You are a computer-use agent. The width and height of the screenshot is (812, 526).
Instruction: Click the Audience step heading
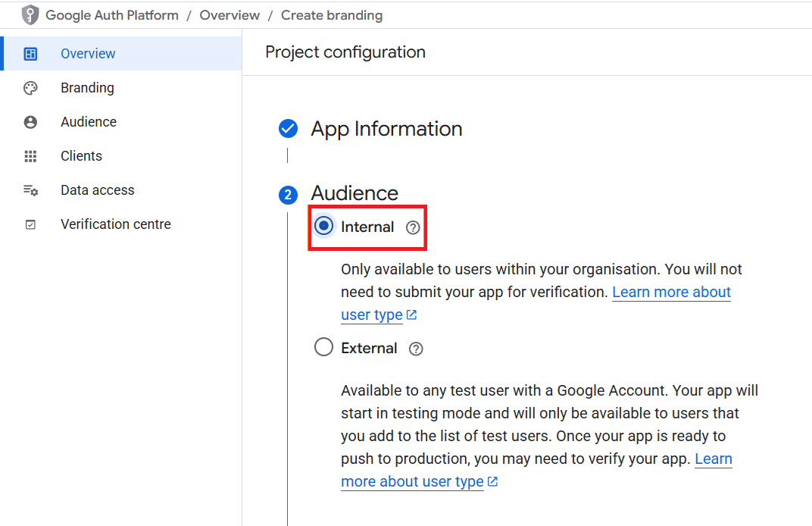[354, 193]
